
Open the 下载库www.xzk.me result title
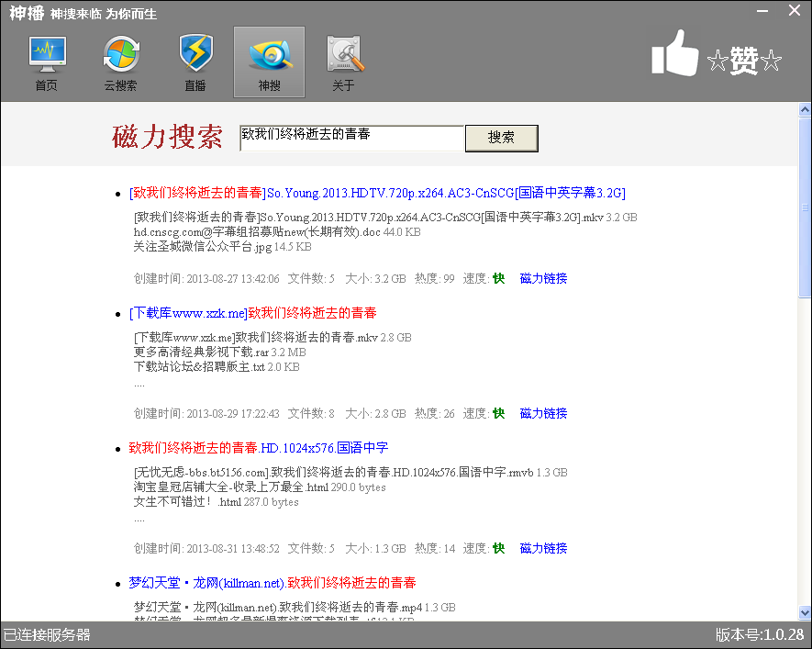pyautogui.click(x=252, y=313)
